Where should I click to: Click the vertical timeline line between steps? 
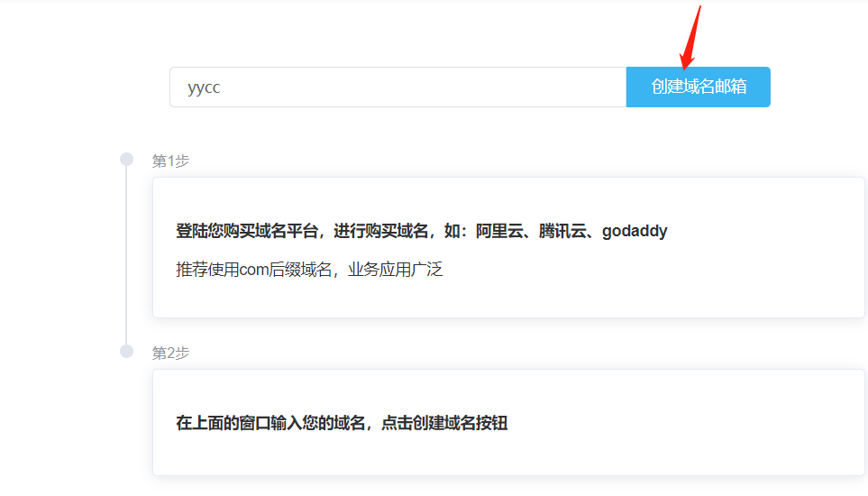(126, 255)
